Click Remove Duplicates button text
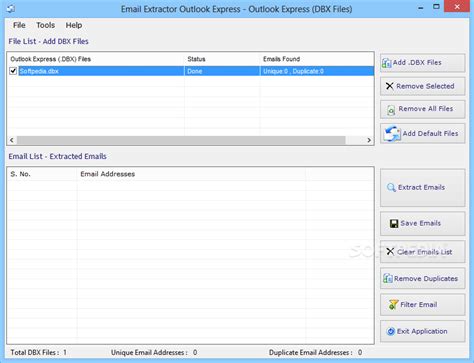 pyautogui.click(x=426, y=278)
